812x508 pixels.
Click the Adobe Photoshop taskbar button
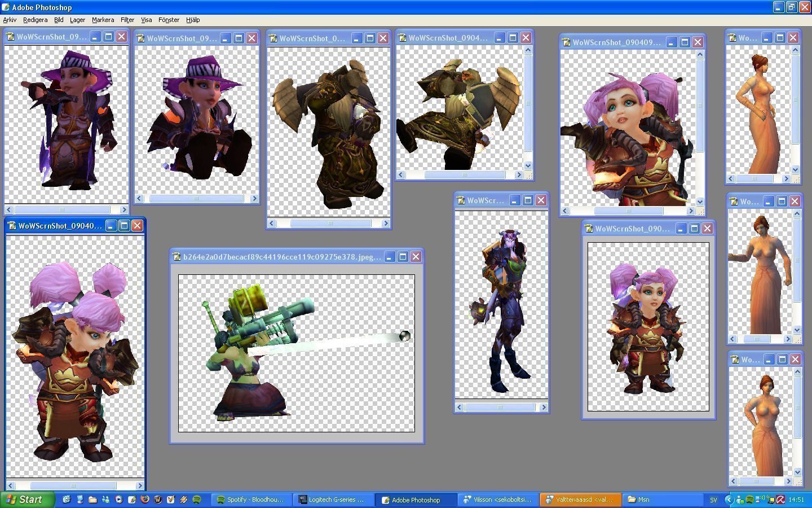[415, 500]
